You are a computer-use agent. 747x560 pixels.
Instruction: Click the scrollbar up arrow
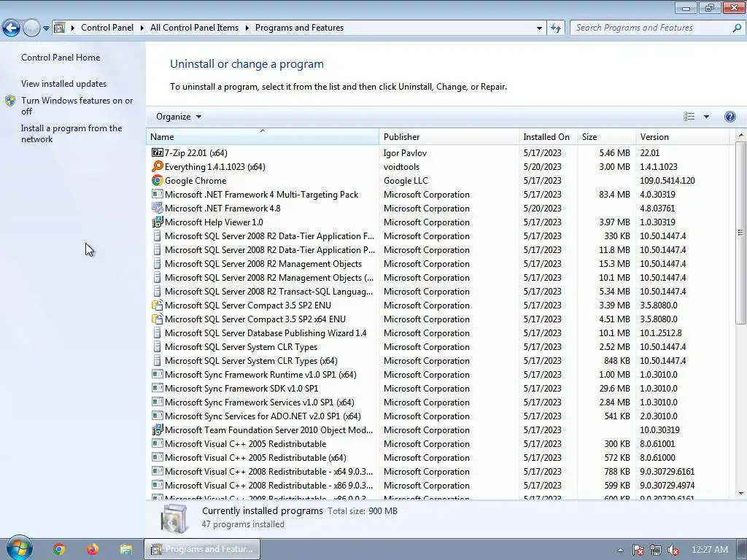click(x=740, y=135)
